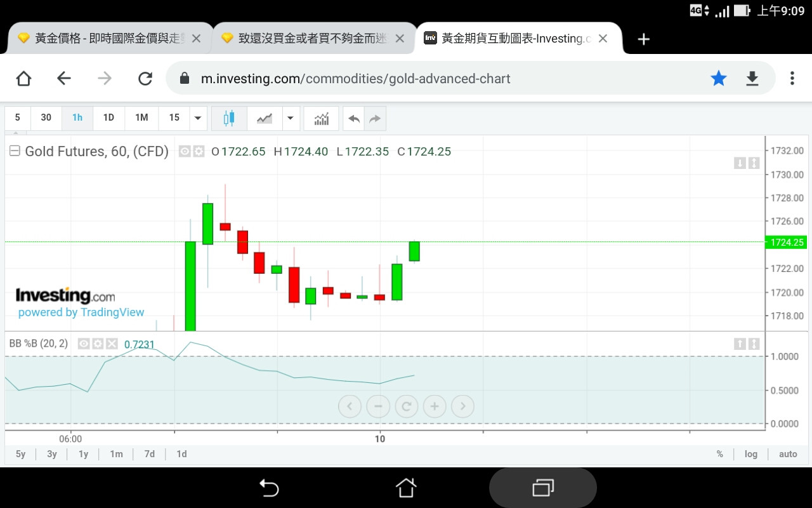Screen dimensions: 812x508
Task: Set the chart interval to 15 minutes
Action: click(174, 117)
